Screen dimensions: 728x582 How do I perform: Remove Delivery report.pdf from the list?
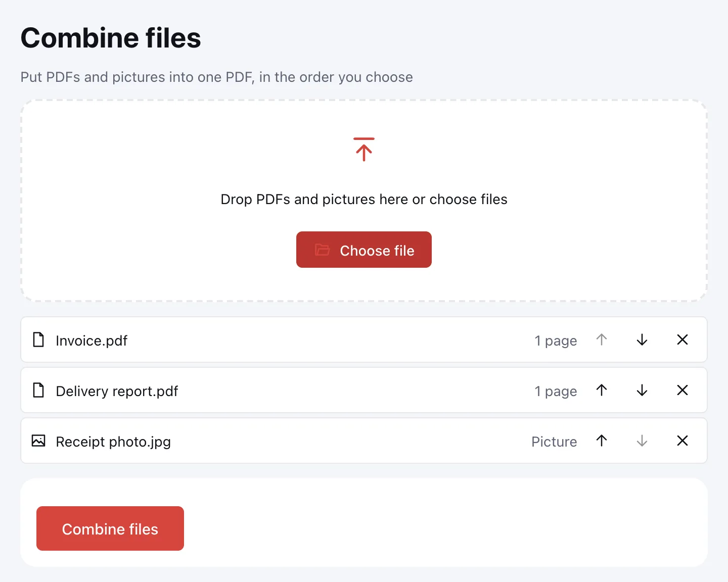coord(682,390)
